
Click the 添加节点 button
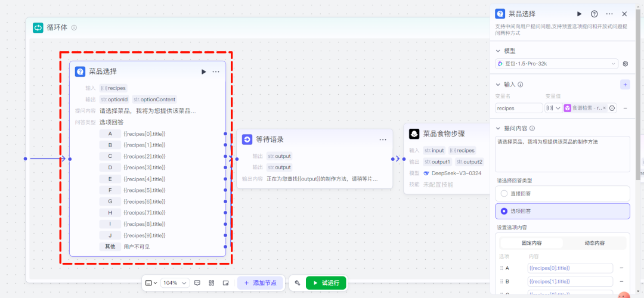(x=260, y=283)
